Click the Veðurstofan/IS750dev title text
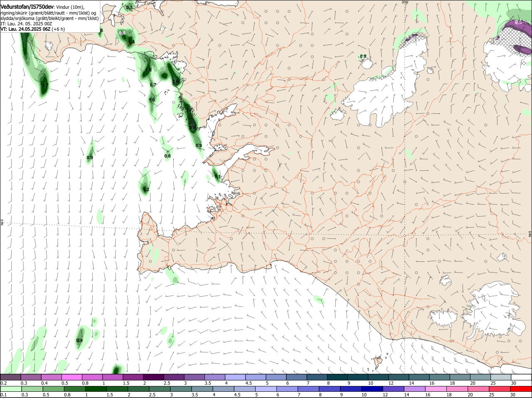 click(x=27, y=7)
